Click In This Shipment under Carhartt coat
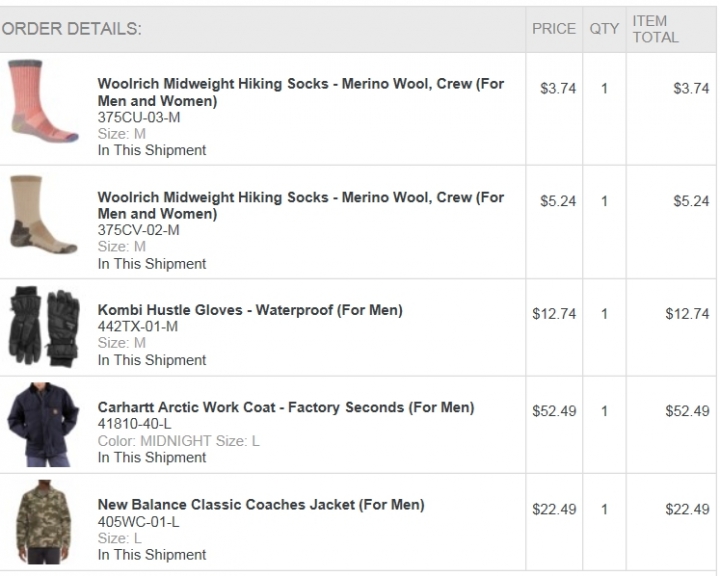The width and height of the screenshot is (720, 576). point(152,457)
